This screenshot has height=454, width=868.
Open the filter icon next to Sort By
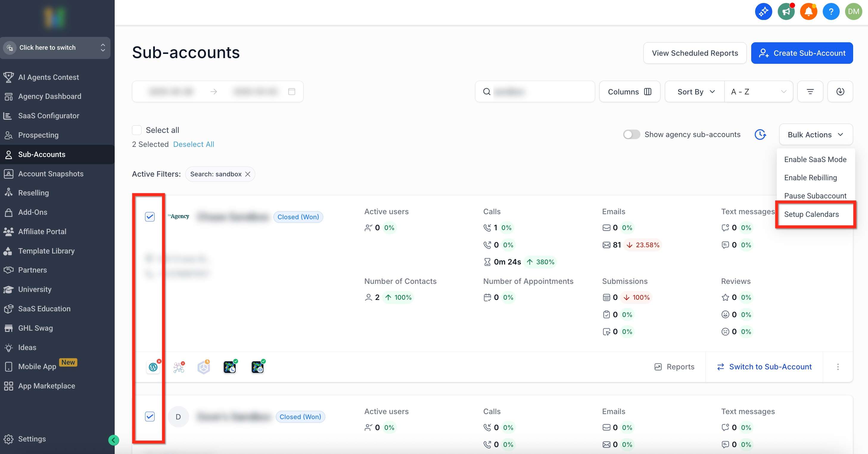coord(811,91)
